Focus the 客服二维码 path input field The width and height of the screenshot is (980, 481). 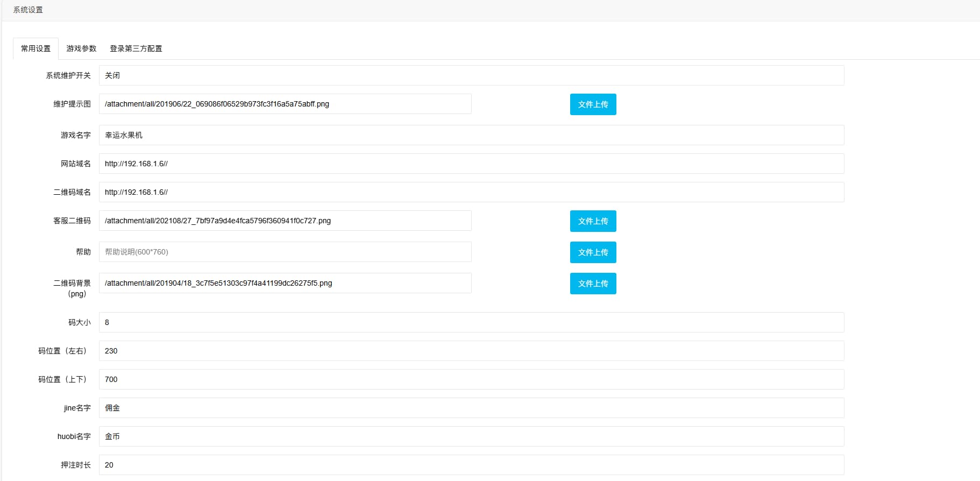(285, 221)
